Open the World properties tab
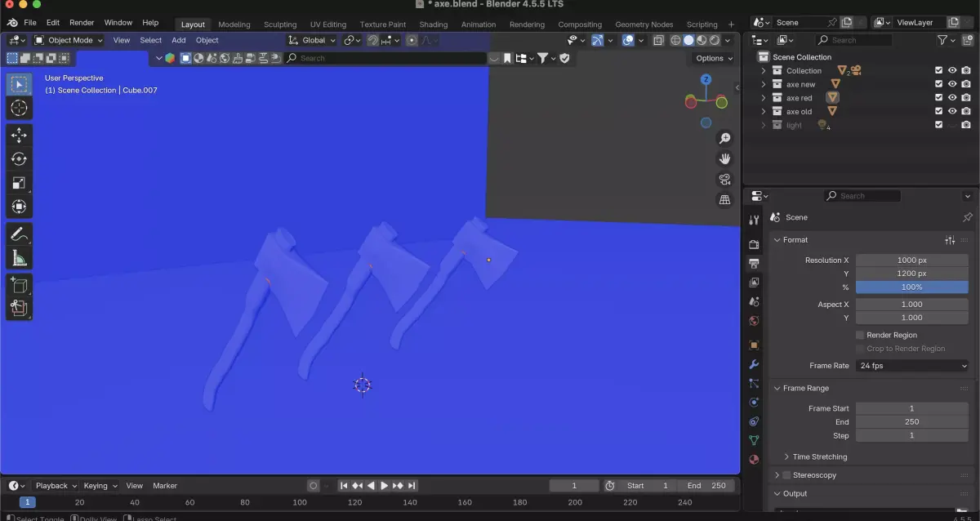Screen dimensions: 980x521 (754, 321)
